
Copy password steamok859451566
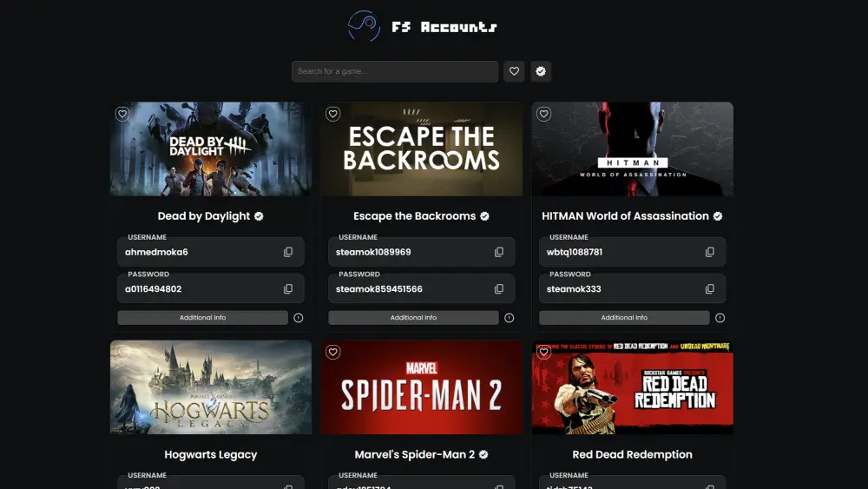[499, 289]
